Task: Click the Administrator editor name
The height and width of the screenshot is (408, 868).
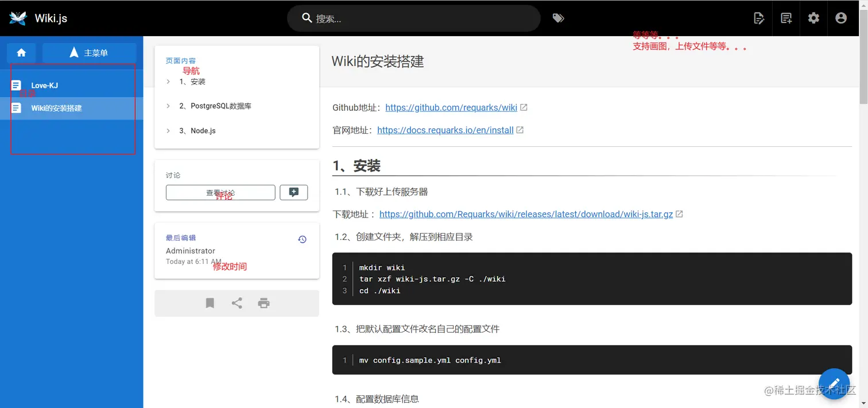Action: point(191,251)
